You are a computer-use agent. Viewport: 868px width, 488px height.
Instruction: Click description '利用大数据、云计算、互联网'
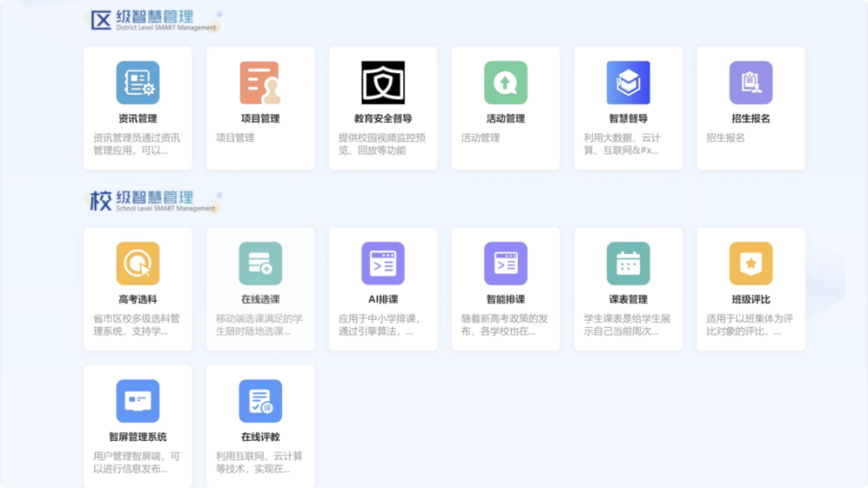tap(622, 144)
